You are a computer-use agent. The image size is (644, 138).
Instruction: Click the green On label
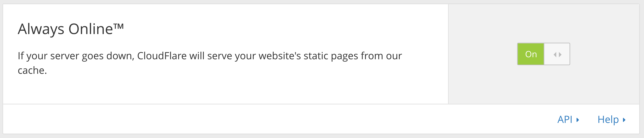pos(531,54)
